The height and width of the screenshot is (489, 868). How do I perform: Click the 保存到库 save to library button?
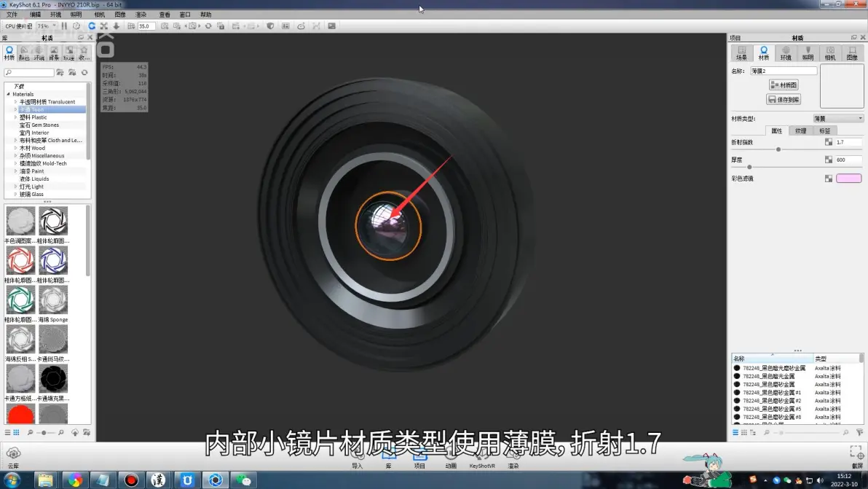coord(784,100)
